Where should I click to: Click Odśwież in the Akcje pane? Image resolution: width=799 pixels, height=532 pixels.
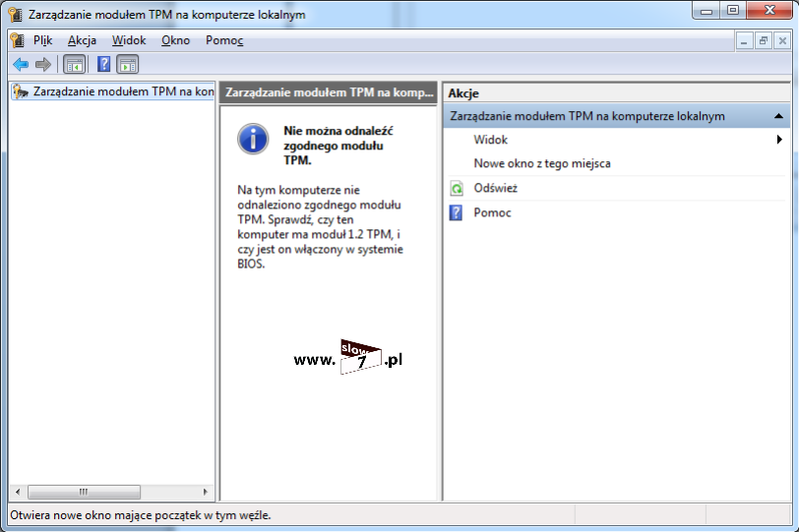pyautogui.click(x=495, y=189)
